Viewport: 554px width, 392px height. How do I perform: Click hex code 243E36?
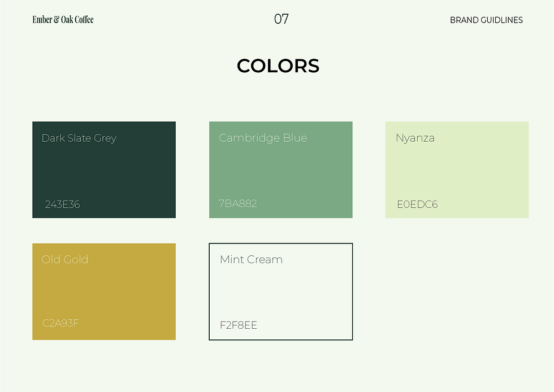tap(63, 204)
